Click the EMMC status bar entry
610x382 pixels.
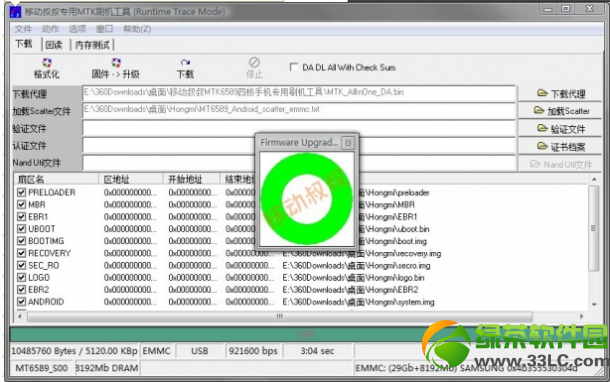(156, 351)
